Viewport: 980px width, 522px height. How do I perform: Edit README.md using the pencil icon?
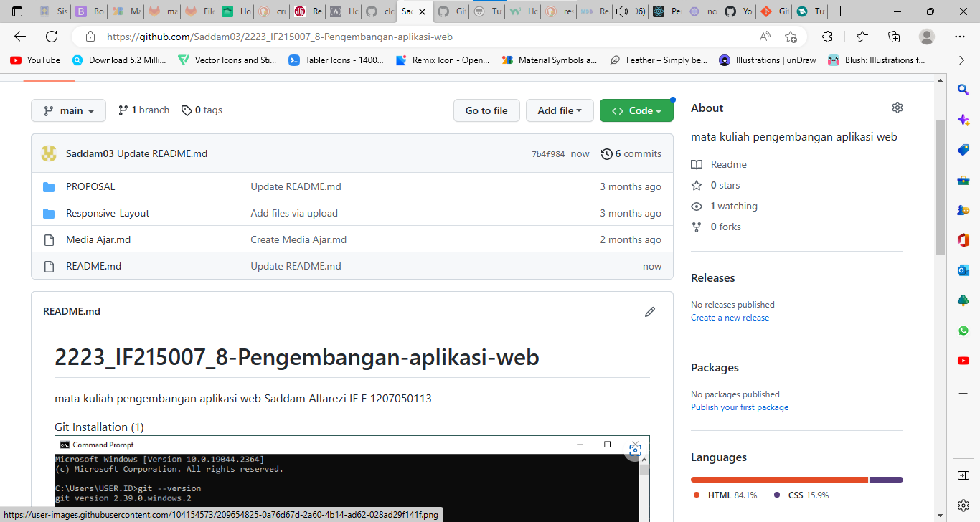tap(650, 312)
